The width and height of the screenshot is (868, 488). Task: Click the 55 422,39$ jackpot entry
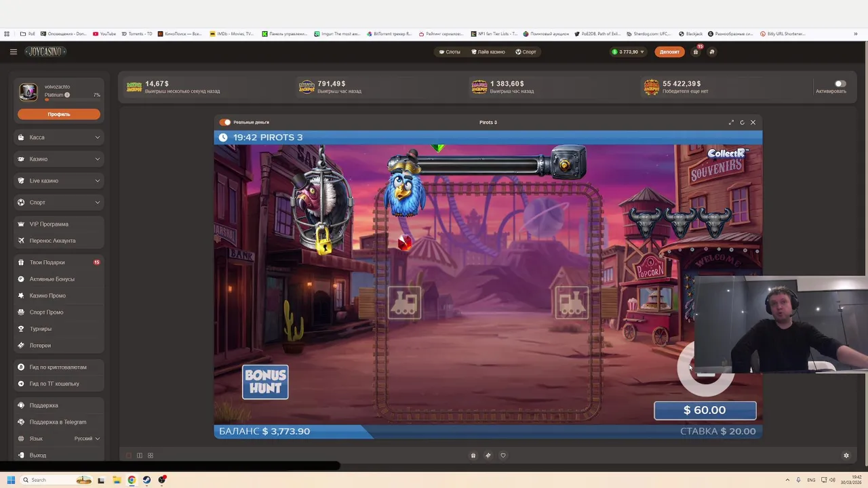677,87
